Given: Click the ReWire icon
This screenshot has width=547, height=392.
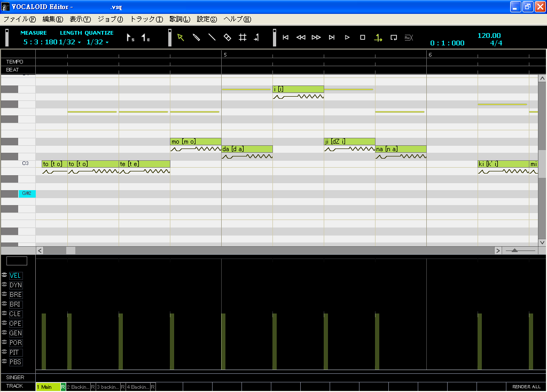Looking at the screenshot, I should [x=409, y=37].
